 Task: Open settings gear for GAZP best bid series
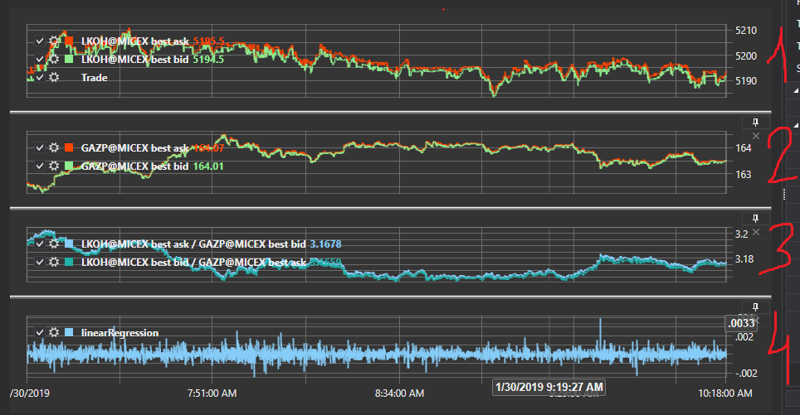(54, 165)
